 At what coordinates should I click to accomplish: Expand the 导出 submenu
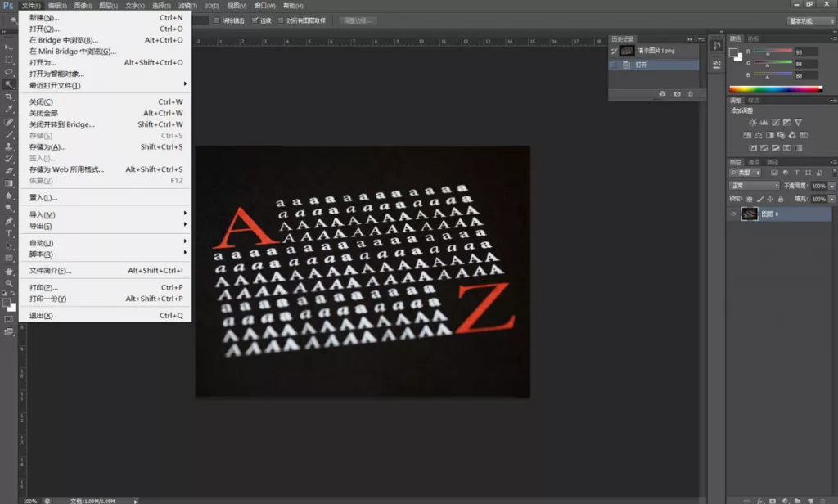[105, 226]
